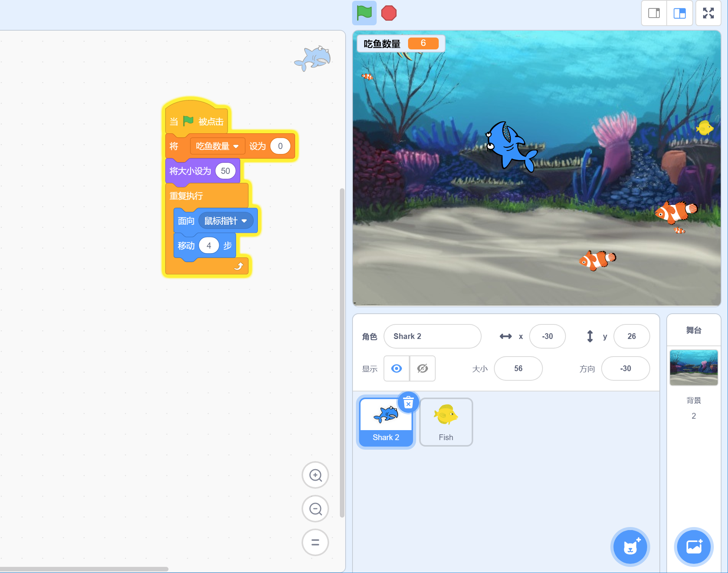Click the horizontal workspace scrollbar

pyautogui.click(x=84, y=569)
